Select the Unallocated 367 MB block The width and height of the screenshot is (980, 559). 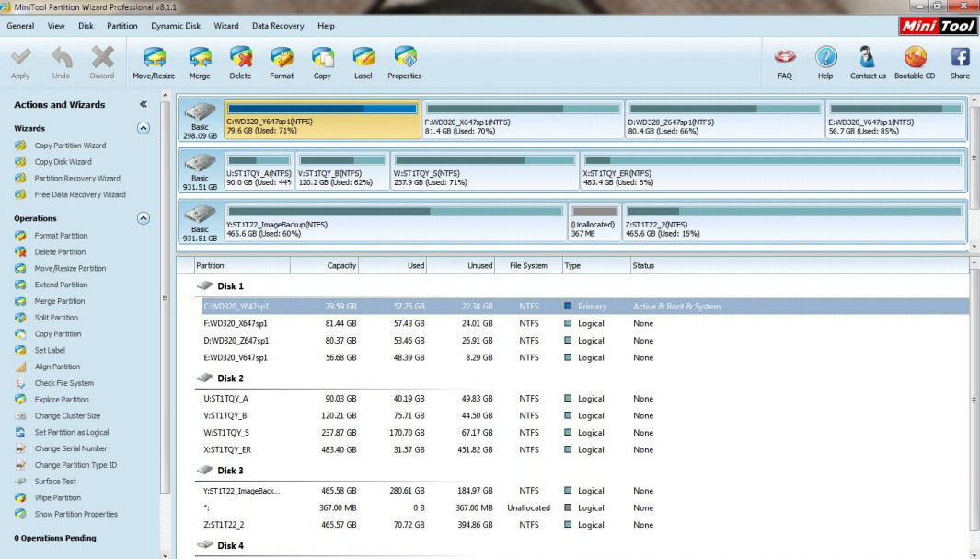594,222
